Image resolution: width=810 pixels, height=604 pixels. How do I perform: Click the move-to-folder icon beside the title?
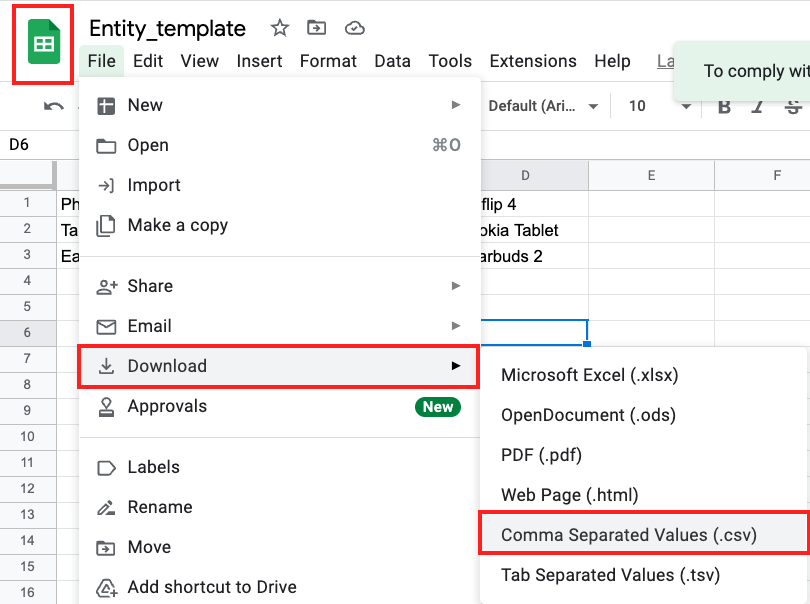(316, 30)
